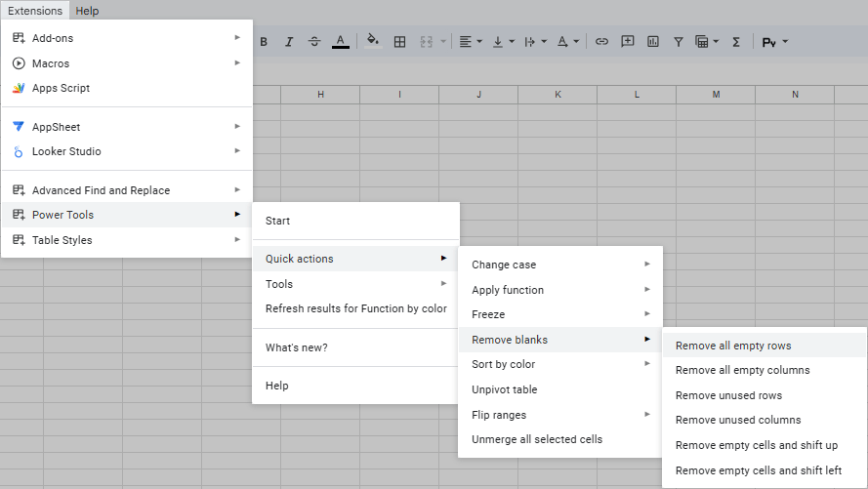
Task: Choose Remove all empty rows
Action: point(765,346)
